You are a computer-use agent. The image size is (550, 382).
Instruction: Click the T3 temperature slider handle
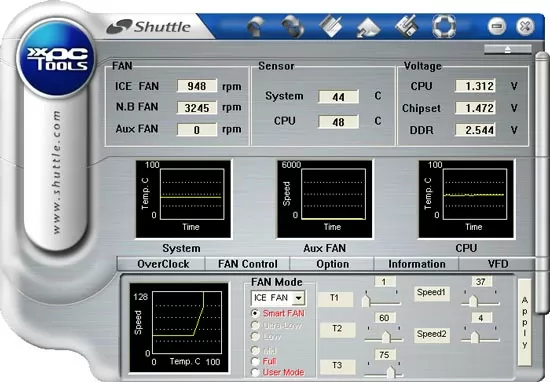391,373
